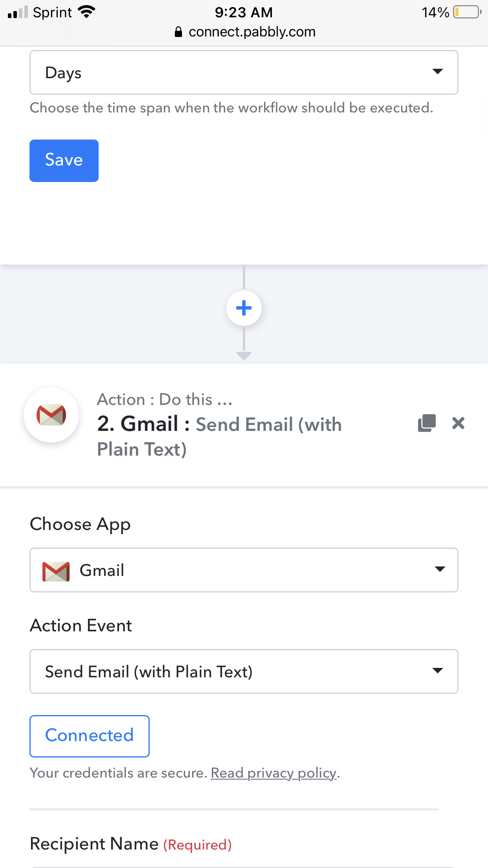
Task: Click the Gmail logo in action header
Action: (x=51, y=415)
